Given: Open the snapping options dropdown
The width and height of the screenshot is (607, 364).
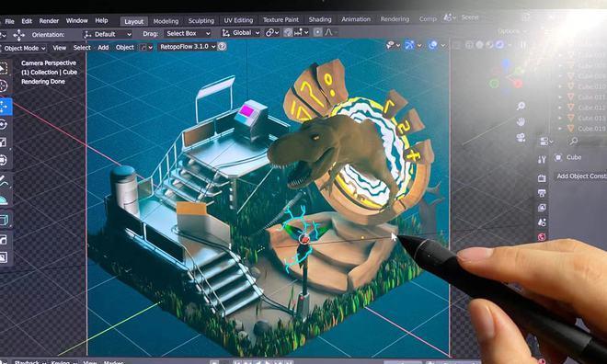Looking at the screenshot, I should [301, 32].
